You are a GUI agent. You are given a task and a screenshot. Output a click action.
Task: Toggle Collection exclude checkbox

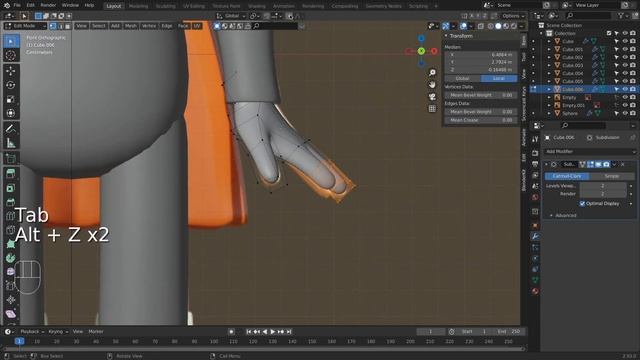point(609,33)
